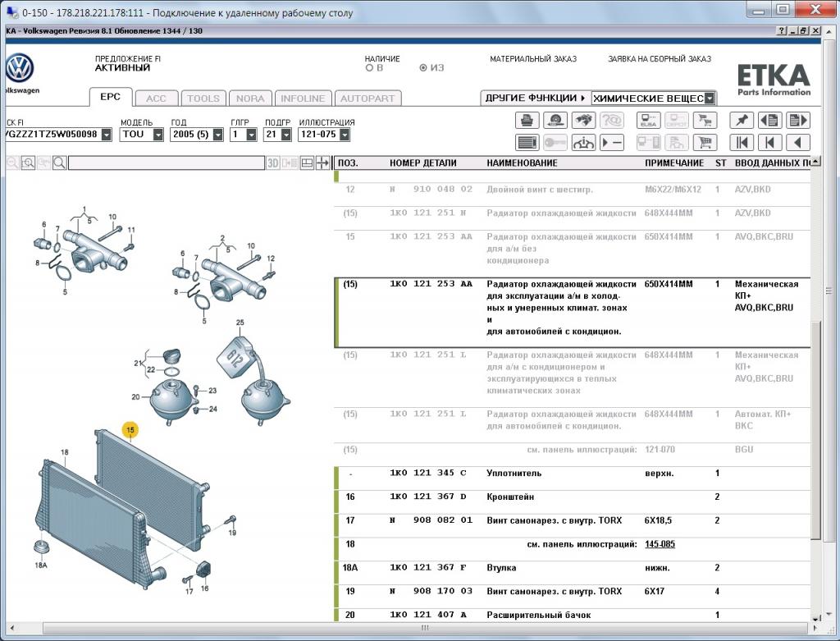Screen dimensions: 840x641
Task: Open the МОДЕЛЬ TOU dropdown
Action: click(x=158, y=135)
